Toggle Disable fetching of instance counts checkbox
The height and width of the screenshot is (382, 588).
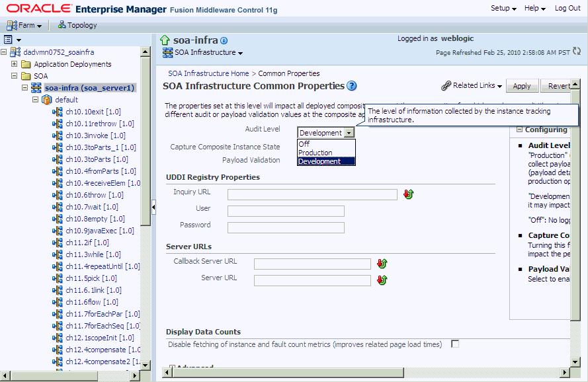pyautogui.click(x=455, y=344)
